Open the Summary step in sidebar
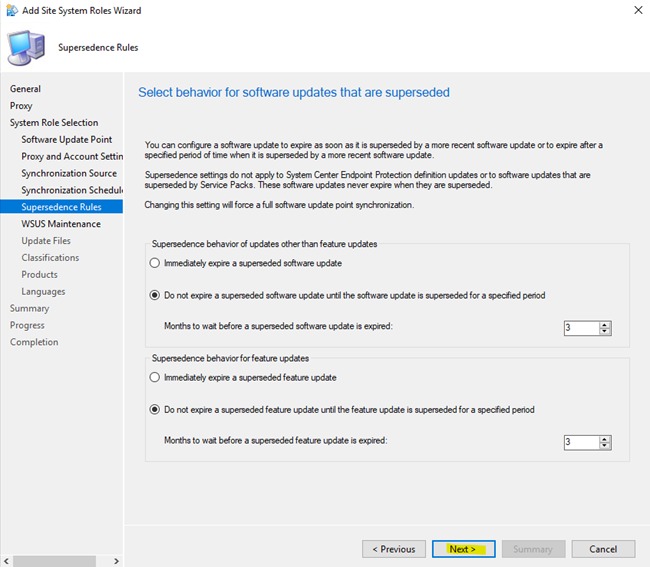 (29, 309)
